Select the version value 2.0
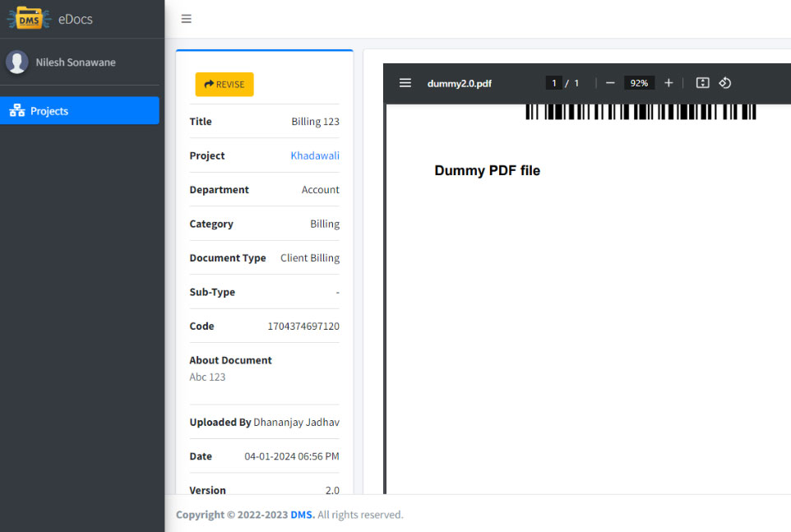The height and width of the screenshot is (532, 791). [332, 491]
